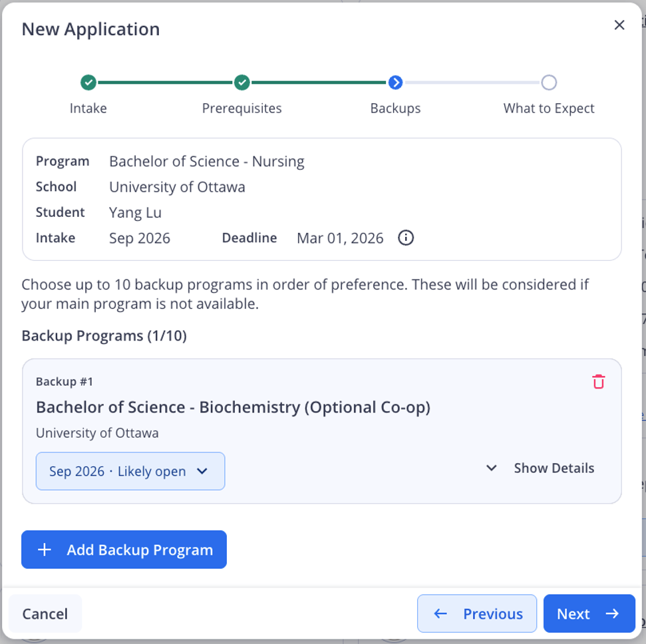Click University of Ottawa under the backup title
The height and width of the screenshot is (644, 646).
pos(97,432)
